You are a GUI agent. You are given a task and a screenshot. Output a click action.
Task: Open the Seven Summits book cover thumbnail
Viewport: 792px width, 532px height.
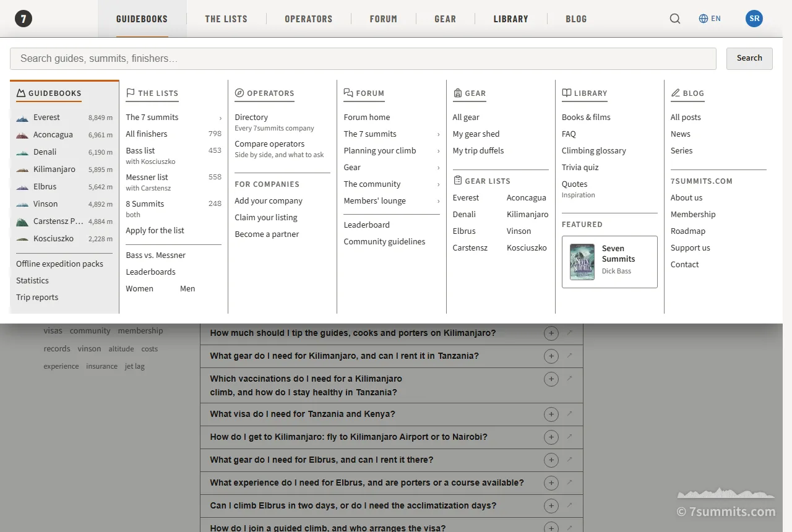click(x=582, y=262)
